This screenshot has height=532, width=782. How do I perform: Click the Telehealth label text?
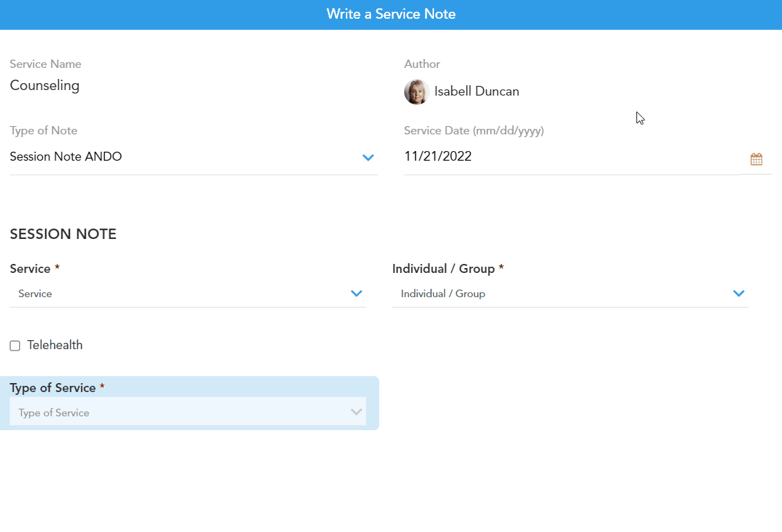[x=55, y=345]
